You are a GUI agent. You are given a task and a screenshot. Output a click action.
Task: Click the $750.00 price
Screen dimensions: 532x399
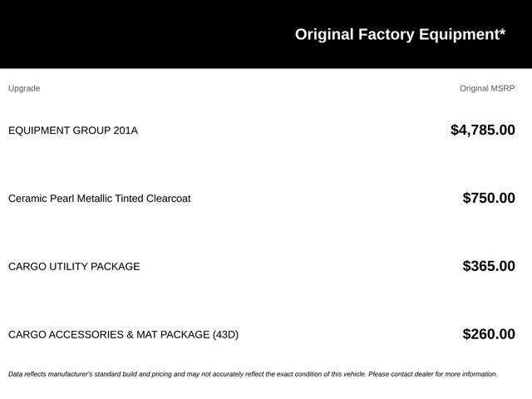click(489, 198)
